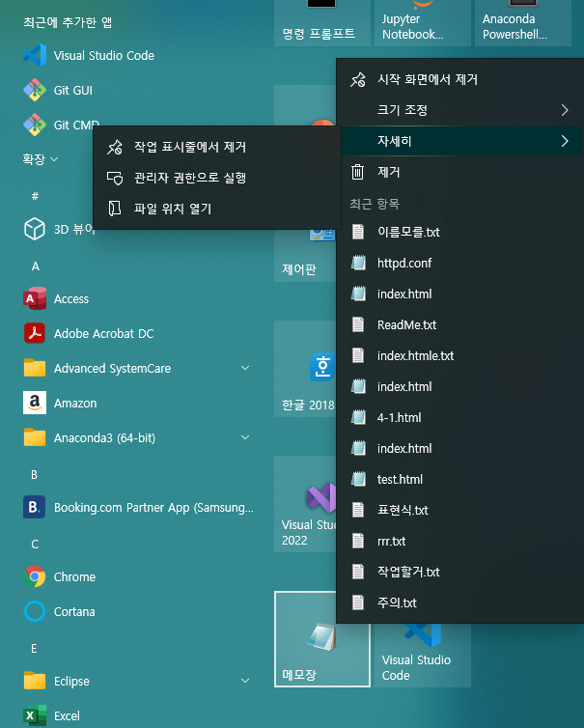
Task: Jump to letter # section header
Action: (x=35, y=196)
